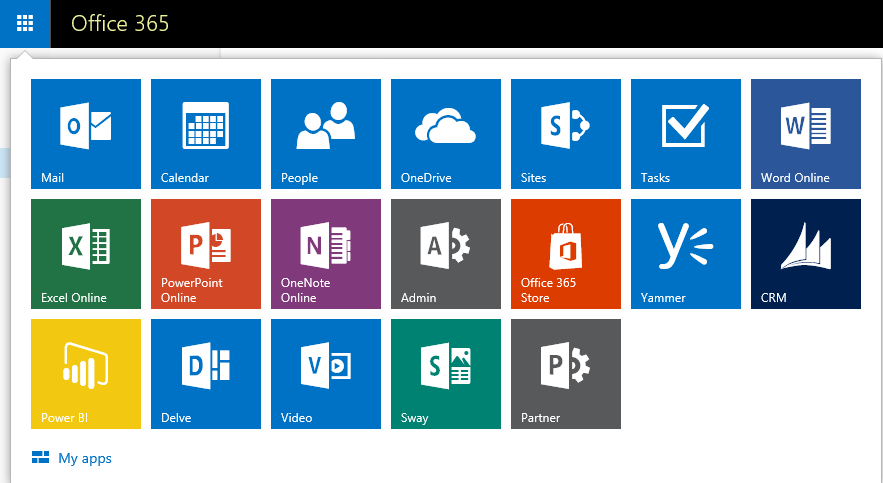This screenshot has height=483, width=883.
Task: Open the Mail app tile
Action: click(x=86, y=134)
